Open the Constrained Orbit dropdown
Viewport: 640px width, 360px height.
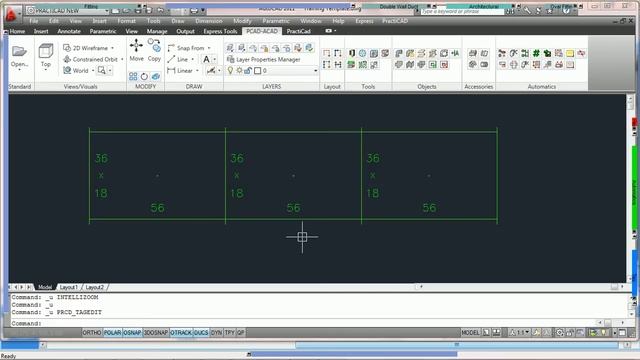(x=122, y=60)
